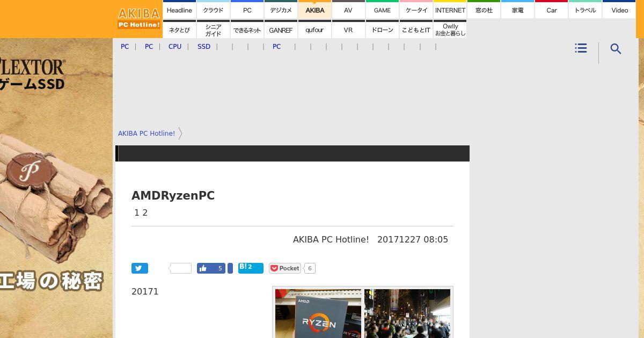Save the article with the Pocket button
Image resolution: width=644 pixels, height=338 pixels.
coord(285,268)
